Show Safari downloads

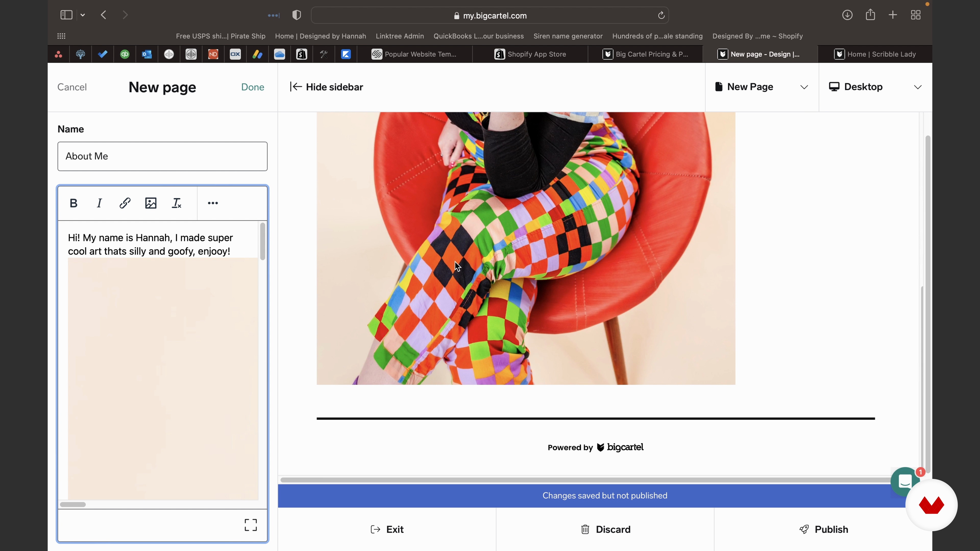point(847,15)
